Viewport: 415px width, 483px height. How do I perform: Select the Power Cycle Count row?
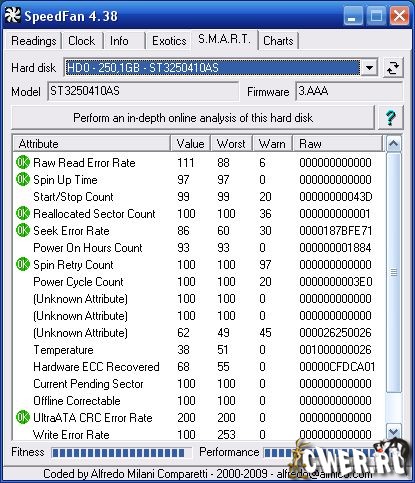tap(199, 281)
